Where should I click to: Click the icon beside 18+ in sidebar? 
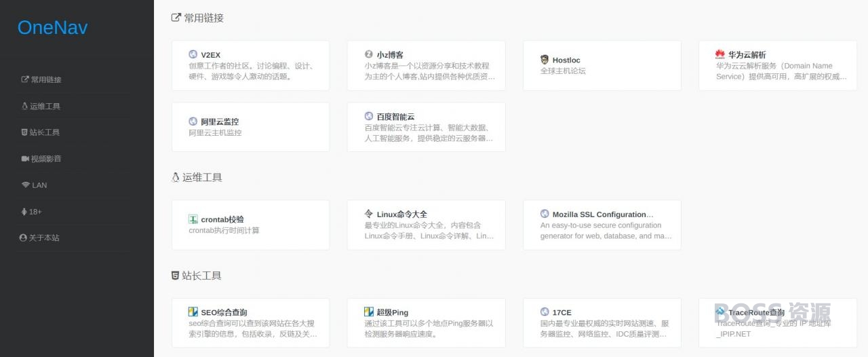click(24, 212)
